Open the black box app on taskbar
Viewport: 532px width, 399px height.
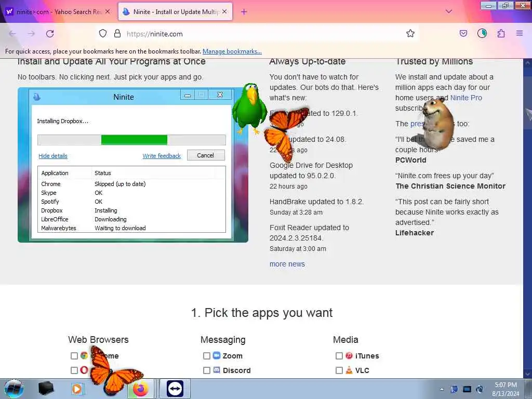pyautogui.click(x=46, y=389)
